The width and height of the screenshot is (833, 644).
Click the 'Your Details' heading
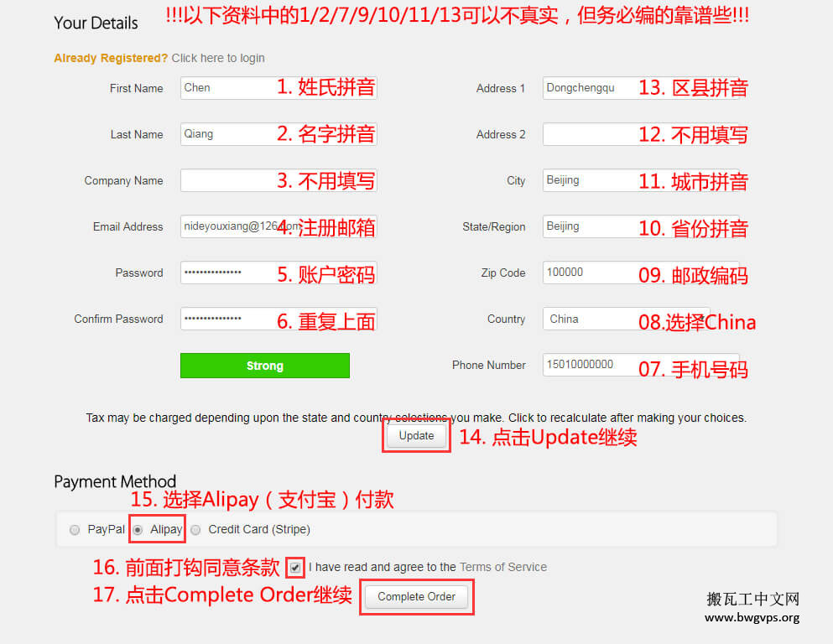pos(96,23)
